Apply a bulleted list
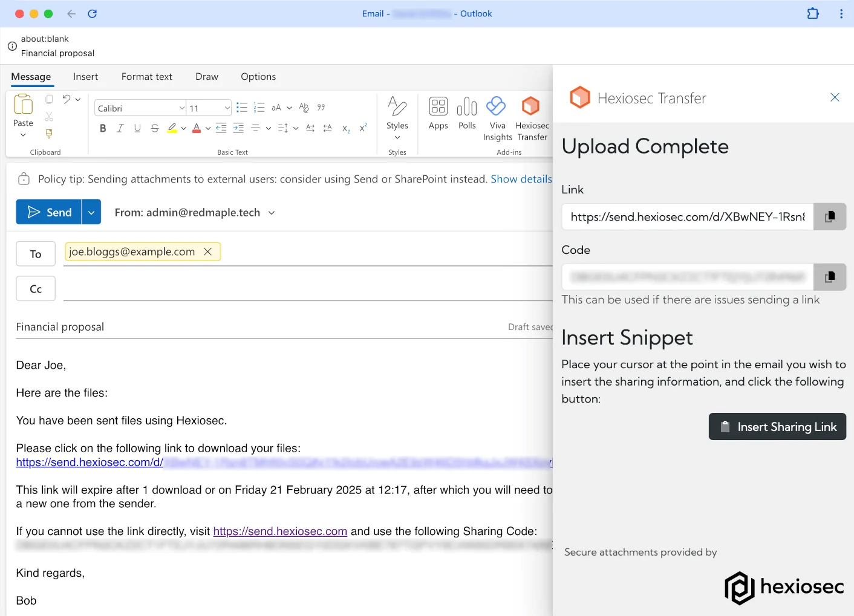This screenshot has width=854, height=616. pyautogui.click(x=242, y=108)
